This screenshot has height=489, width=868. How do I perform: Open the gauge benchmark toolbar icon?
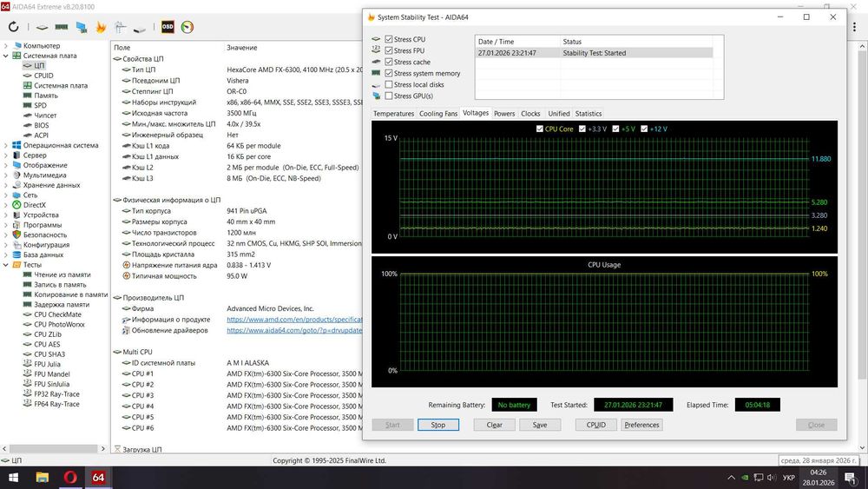click(x=187, y=27)
